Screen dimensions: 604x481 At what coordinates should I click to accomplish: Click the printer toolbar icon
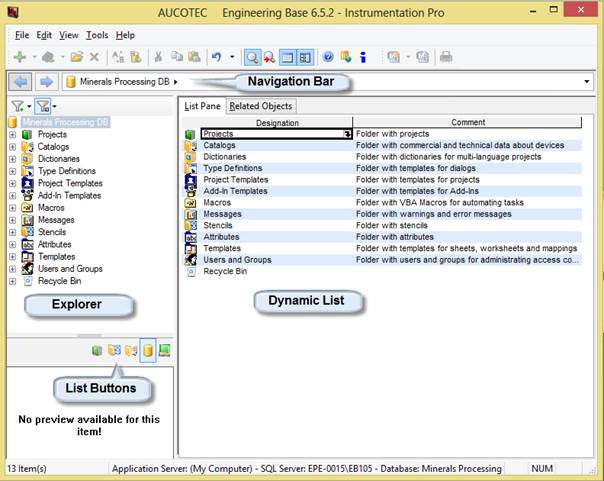pos(446,57)
